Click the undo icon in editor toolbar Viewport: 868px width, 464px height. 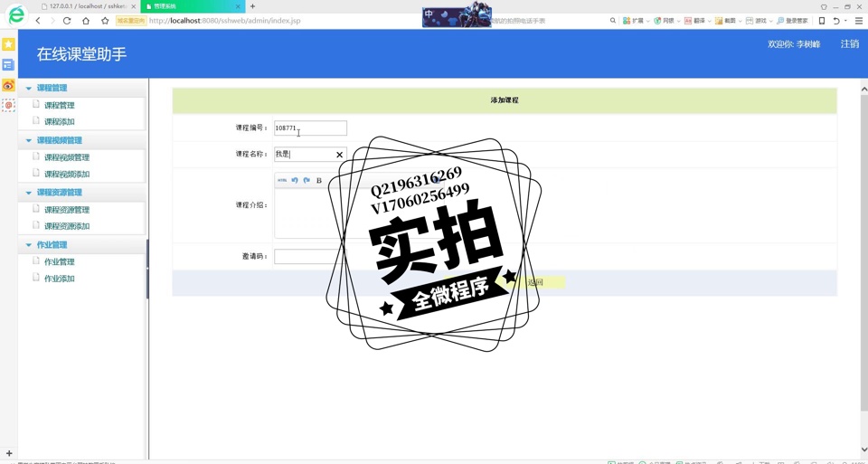pos(295,180)
